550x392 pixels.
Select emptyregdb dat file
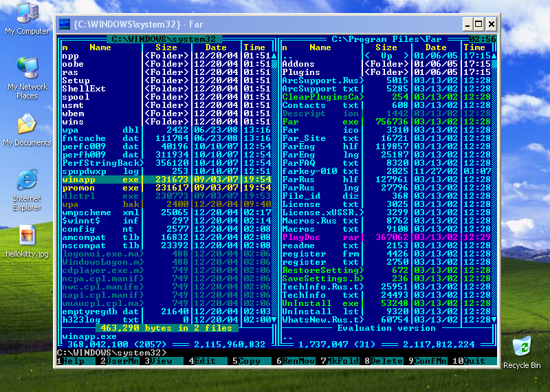pos(166,312)
